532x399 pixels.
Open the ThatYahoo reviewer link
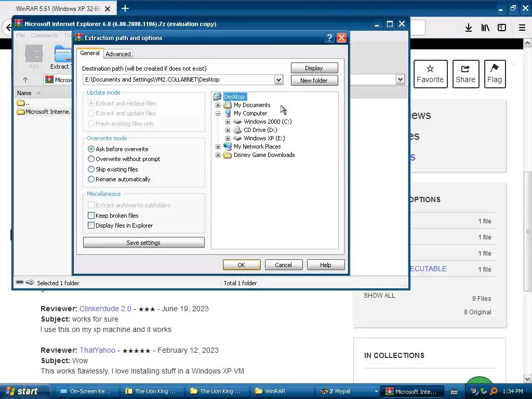[97, 350]
